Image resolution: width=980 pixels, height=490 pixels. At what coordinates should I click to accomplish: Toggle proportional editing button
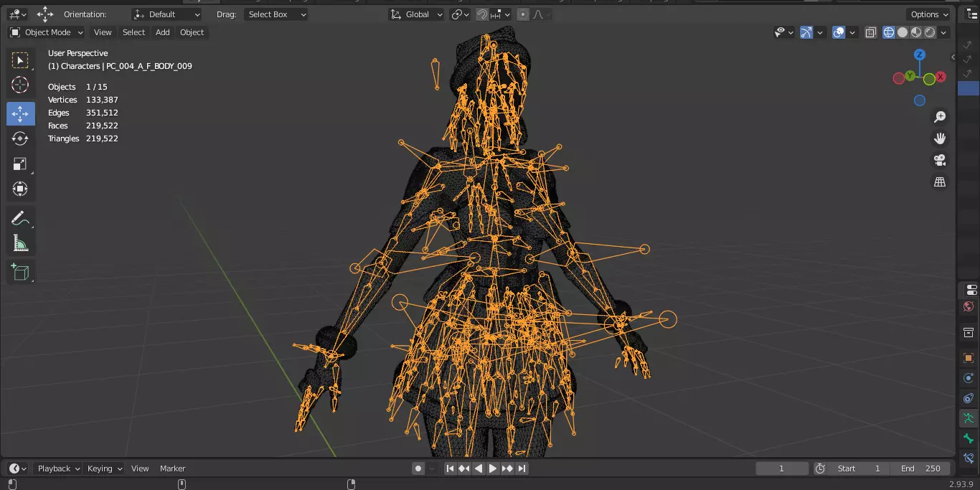coord(523,14)
